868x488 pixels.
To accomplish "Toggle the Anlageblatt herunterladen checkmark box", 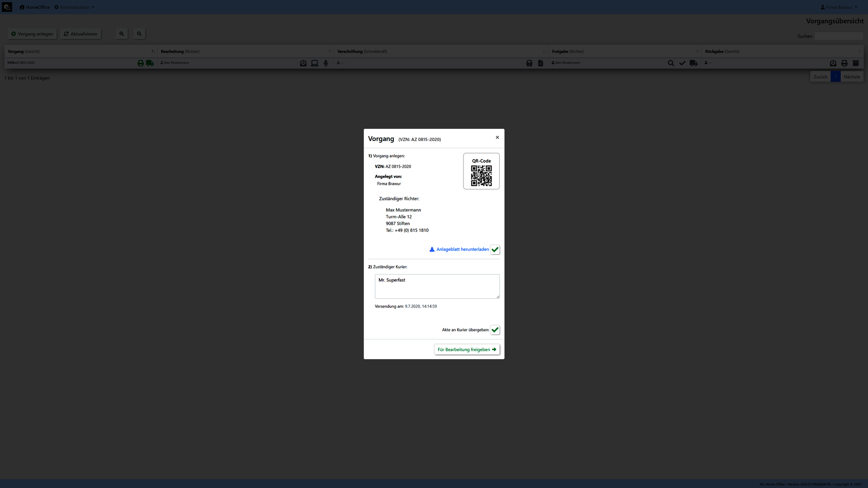I will [495, 249].
